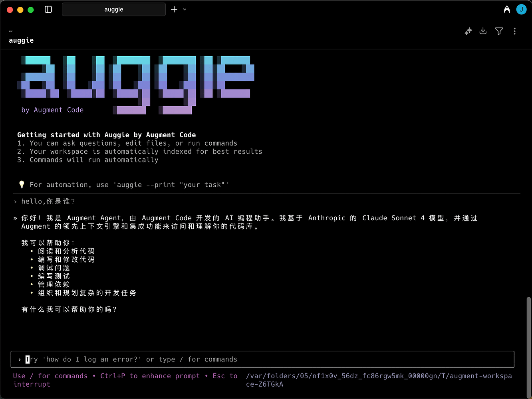Click the 'auggie' block title text
This screenshot has width=532, height=399.
pos(21,40)
